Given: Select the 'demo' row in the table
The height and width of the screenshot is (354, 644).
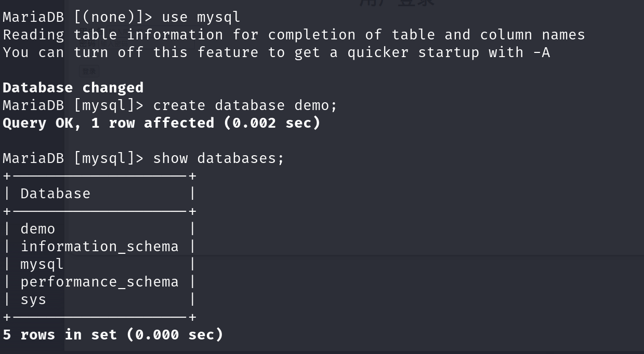Looking at the screenshot, I should [37, 229].
